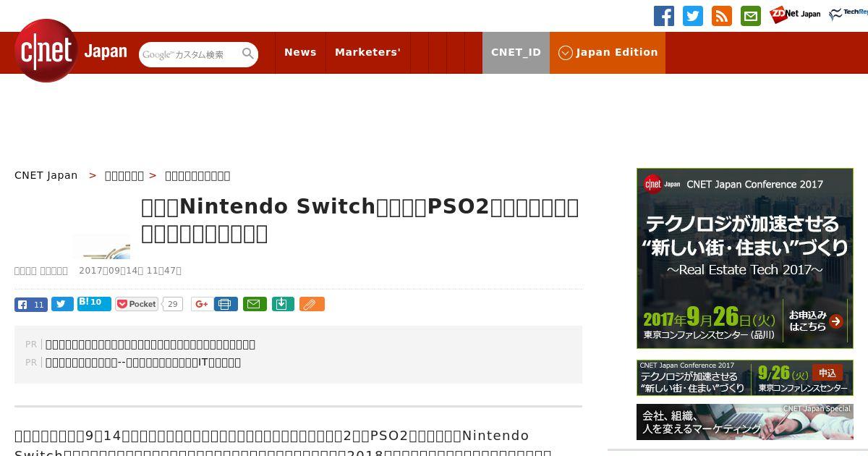Image resolution: width=868 pixels, height=456 pixels.
Task: Clip article with the orange paperclip icon
Action: [312, 304]
